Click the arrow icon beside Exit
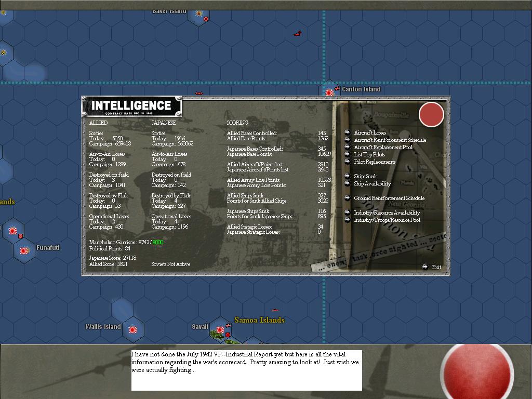 425,267
